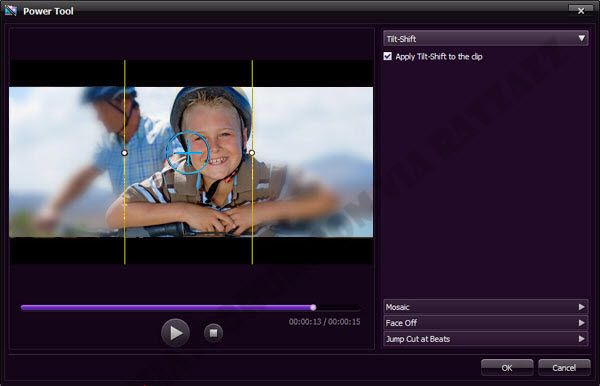The width and height of the screenshot is (600, 386).
Task: Click the PowerDirector app icon in title bar
Action: pyautogui.click(x=11, y=10)
